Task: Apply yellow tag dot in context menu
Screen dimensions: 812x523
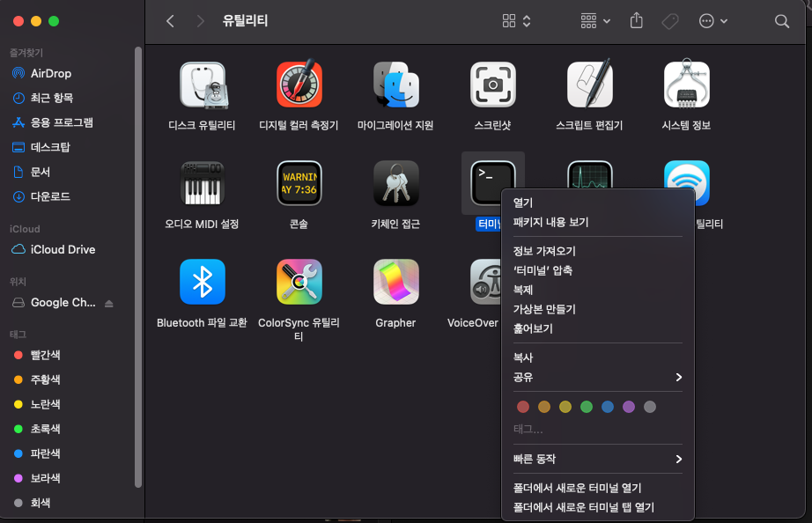Action: point(565,407)
